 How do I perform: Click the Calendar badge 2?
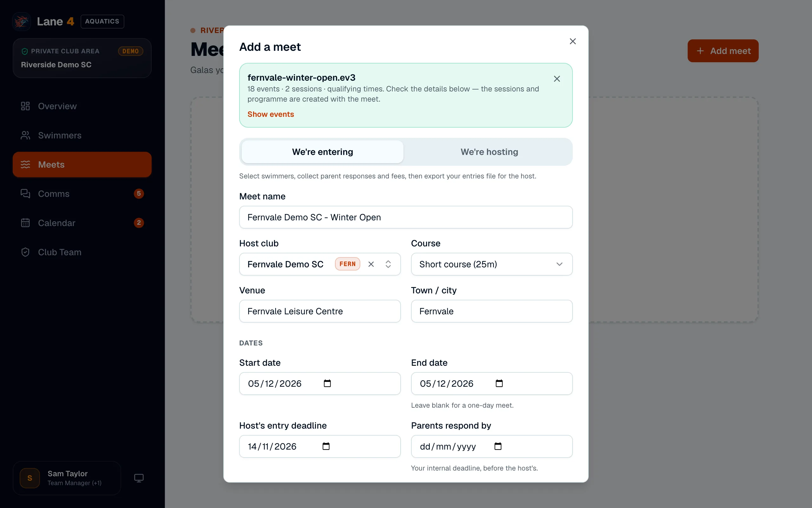tap(139, 223)
